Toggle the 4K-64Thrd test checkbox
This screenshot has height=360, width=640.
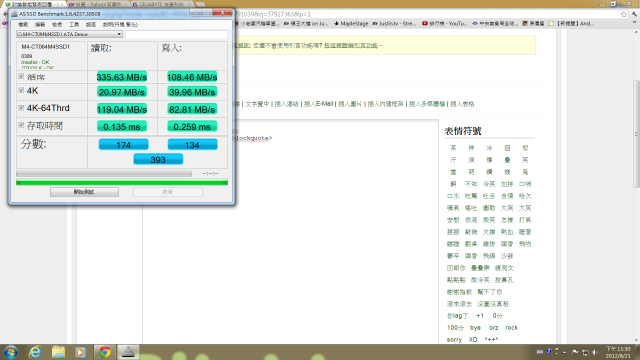pos(21,108)
